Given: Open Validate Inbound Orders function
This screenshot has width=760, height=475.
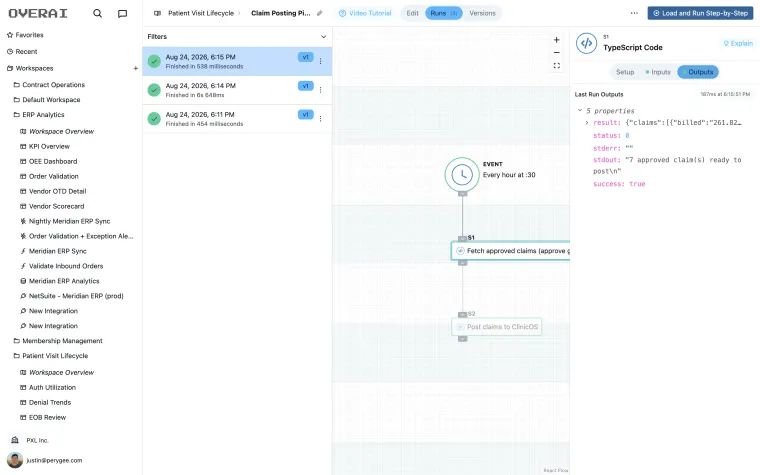Looking at the screenshot, I should tap(62, 266).
